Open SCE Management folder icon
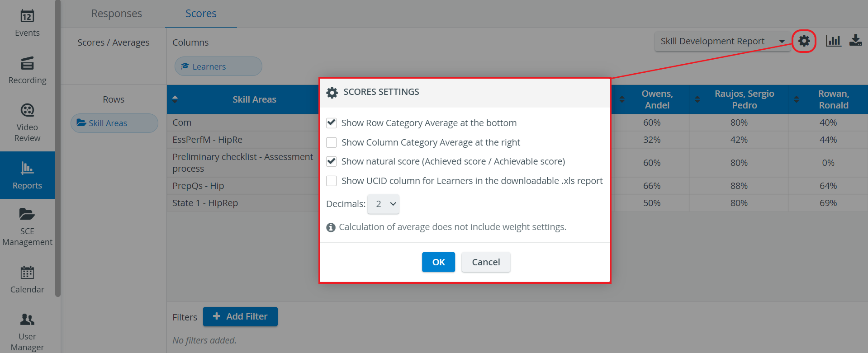 (x=27, y=214)
